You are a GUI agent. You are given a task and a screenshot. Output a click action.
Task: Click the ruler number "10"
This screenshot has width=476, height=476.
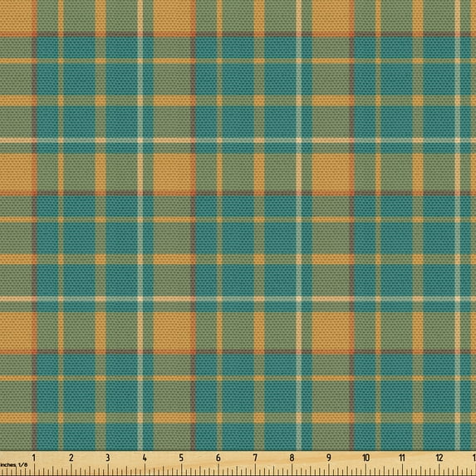pos(366,458)
